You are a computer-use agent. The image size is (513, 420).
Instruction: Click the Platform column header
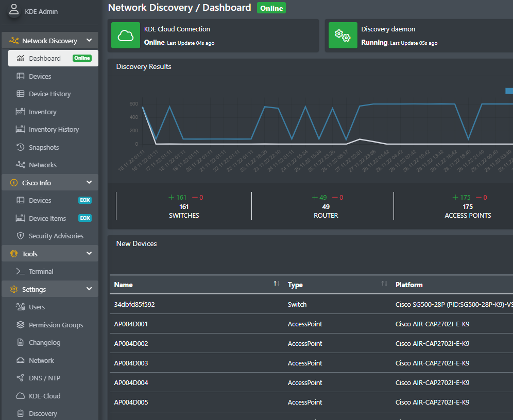409,285
